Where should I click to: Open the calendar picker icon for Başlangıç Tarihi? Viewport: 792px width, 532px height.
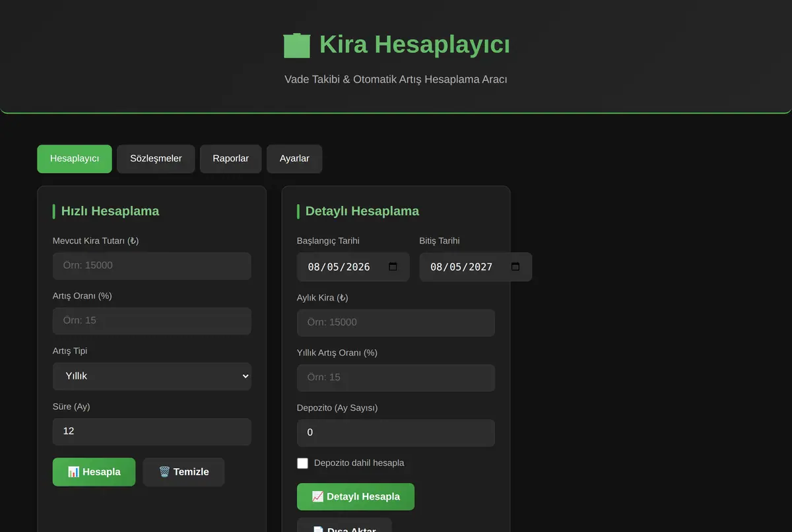393,267
